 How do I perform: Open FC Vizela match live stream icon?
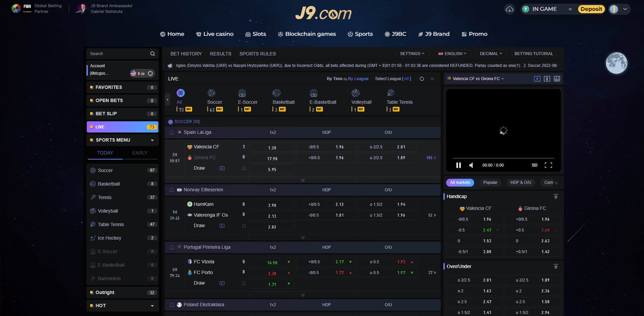(222, 283)
